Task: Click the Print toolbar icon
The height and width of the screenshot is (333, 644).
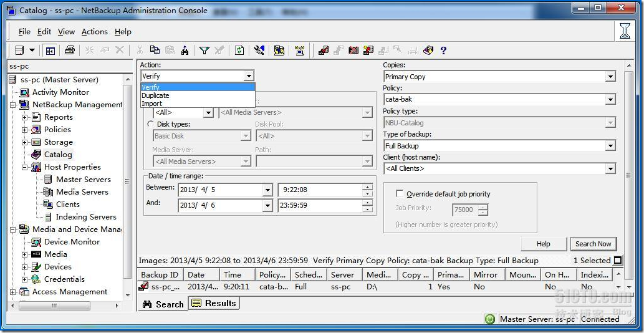Action: 69,51
